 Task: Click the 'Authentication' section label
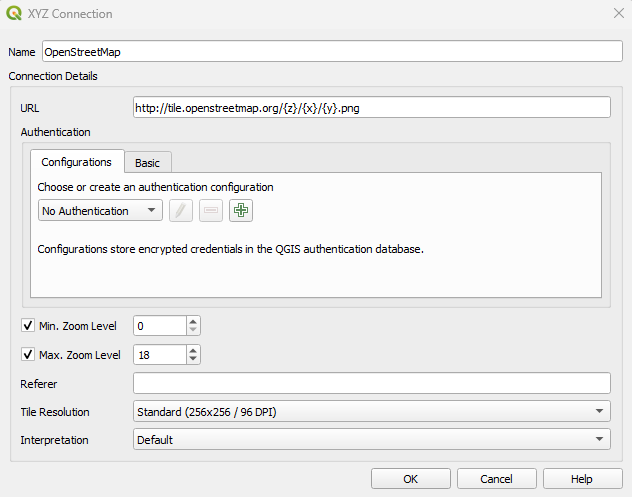(x=56, y=132)
